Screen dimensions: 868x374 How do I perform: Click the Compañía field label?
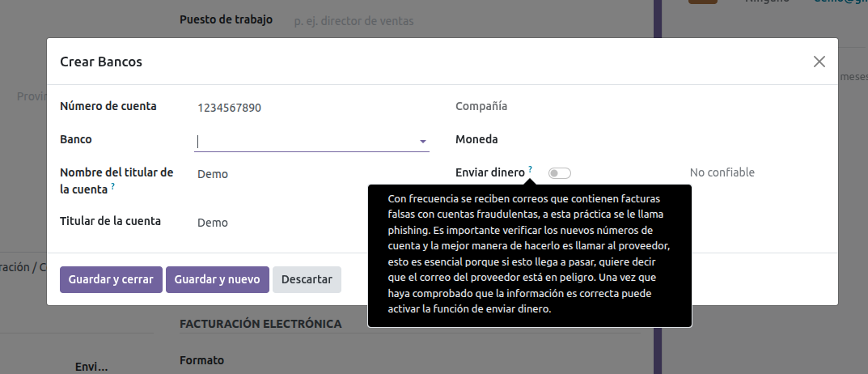(481, 106)
